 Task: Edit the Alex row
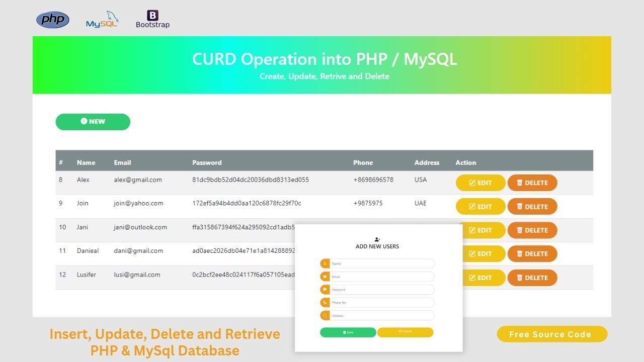[x=480, y=183]
